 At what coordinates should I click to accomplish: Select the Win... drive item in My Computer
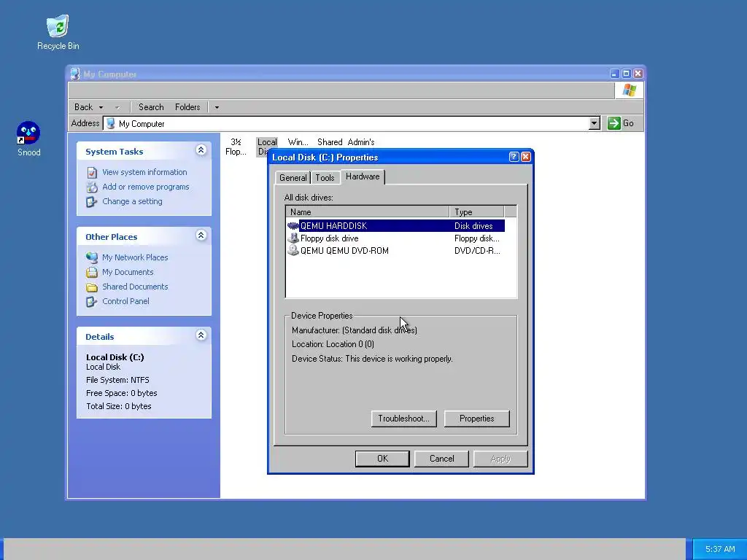coord(298,142)
